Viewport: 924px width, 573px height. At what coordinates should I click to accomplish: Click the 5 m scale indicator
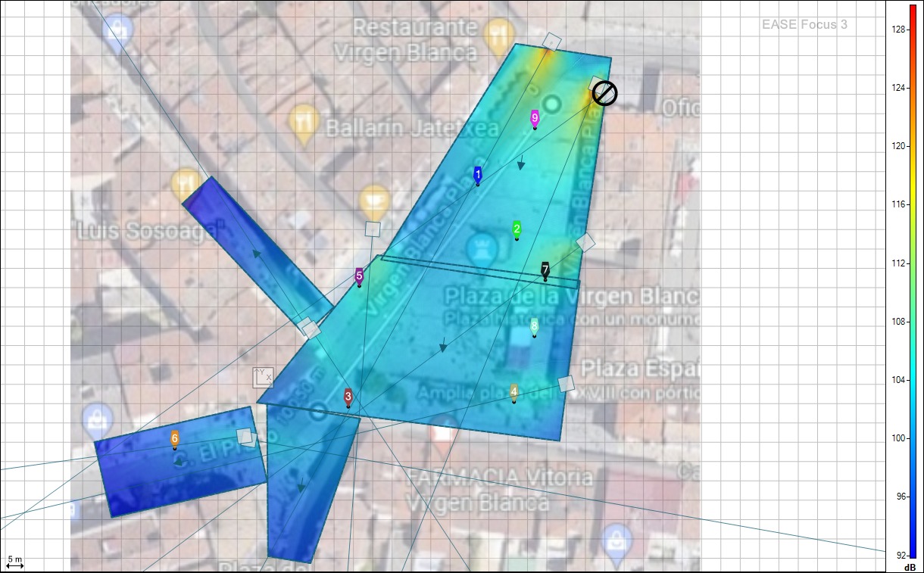coord(15,562)
